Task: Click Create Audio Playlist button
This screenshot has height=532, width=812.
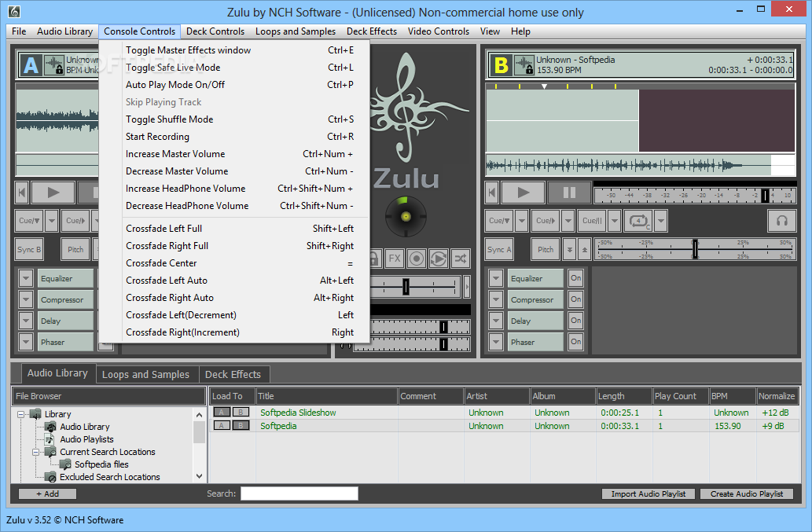Action: 747,493
